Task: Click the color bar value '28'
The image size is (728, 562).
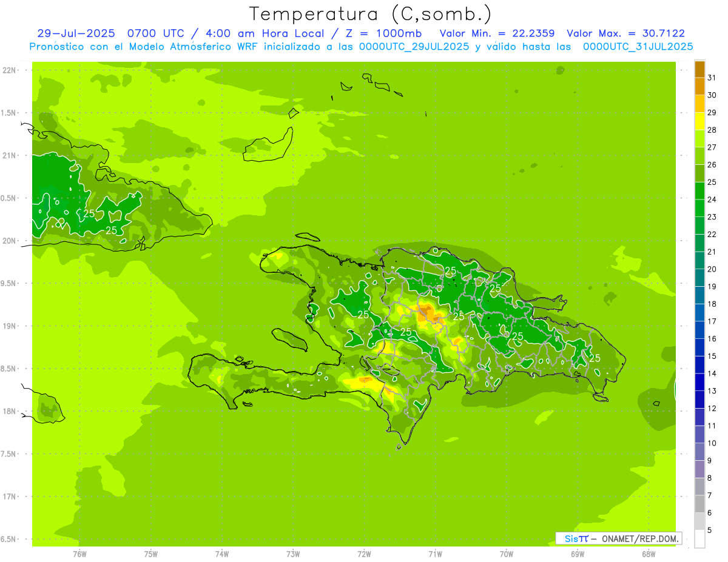Action: click(712, 130)
